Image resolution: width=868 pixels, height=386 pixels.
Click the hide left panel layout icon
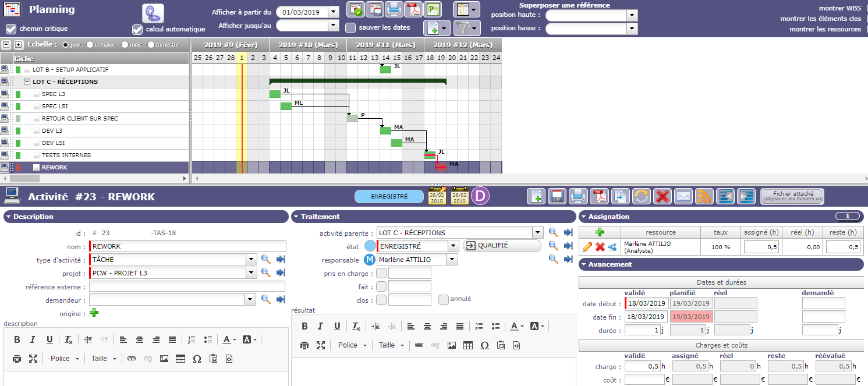tap(725, 196)
